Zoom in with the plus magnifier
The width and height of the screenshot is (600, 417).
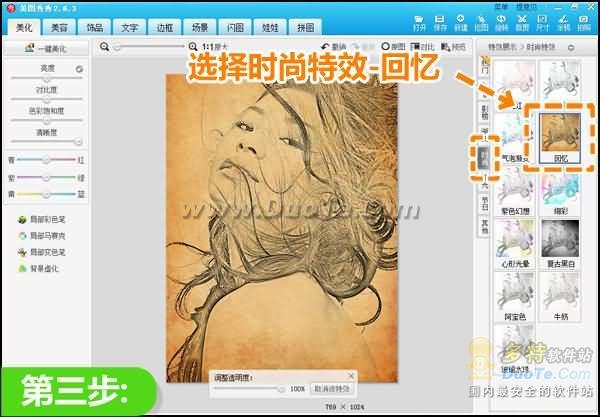[x=193, y=47]
